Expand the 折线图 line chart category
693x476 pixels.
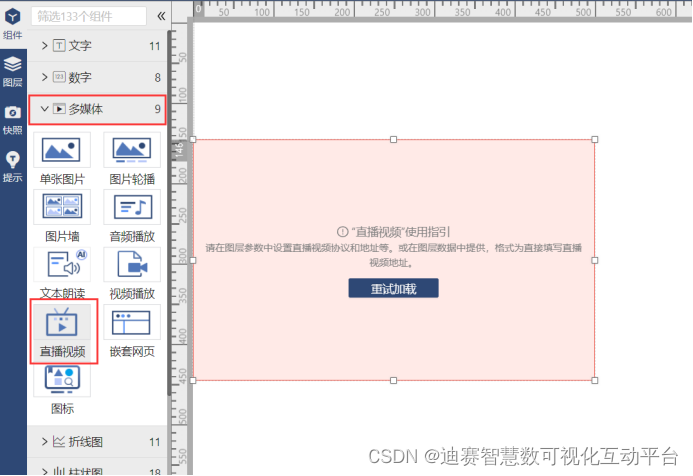pos(97,442)
